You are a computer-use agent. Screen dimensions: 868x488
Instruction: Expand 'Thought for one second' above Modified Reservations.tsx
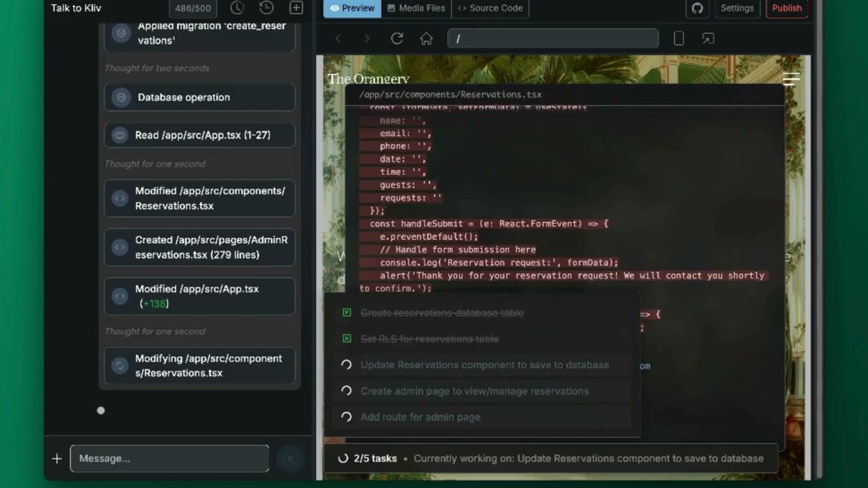155,164
